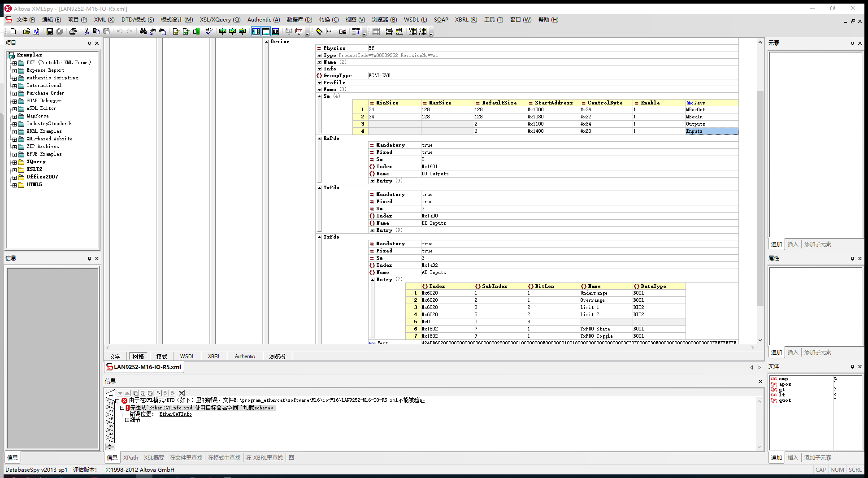Collapse the RxPdo section arrow
The image size is (868, 478).
click(319, 138)
